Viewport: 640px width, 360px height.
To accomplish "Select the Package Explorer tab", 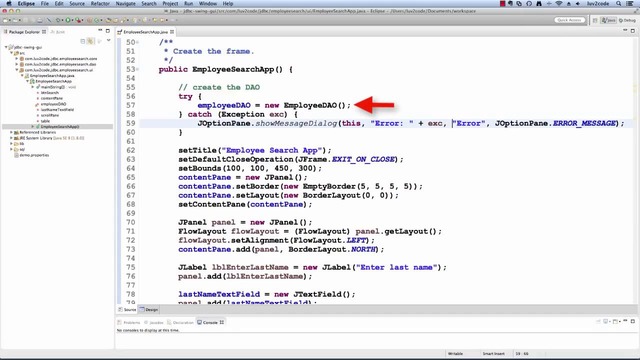I will 24,31.
